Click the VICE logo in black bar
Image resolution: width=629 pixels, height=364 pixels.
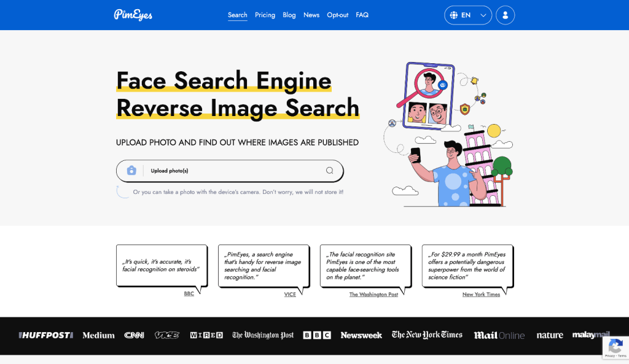click(x=167, y=335)
